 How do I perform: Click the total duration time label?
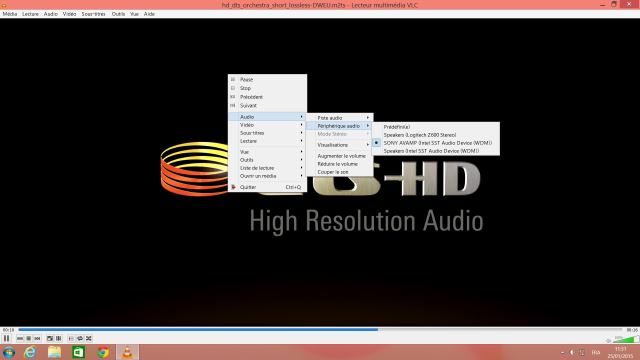pos(632,330)
